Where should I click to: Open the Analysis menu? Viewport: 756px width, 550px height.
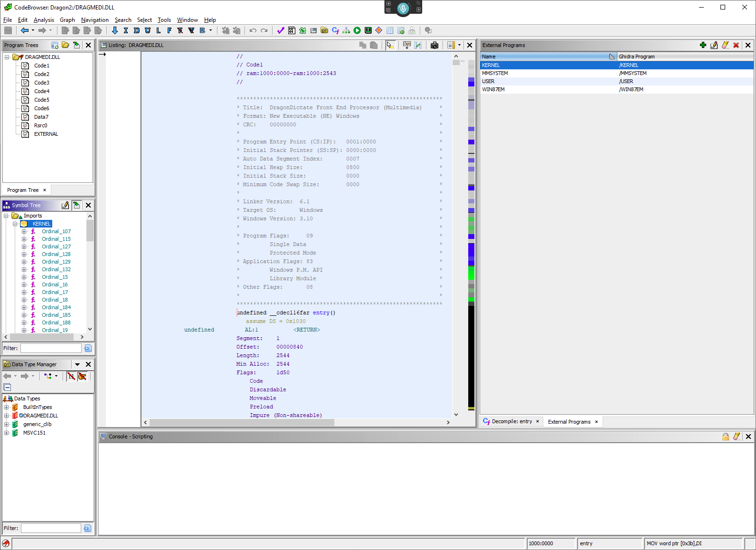click(44, 20)
